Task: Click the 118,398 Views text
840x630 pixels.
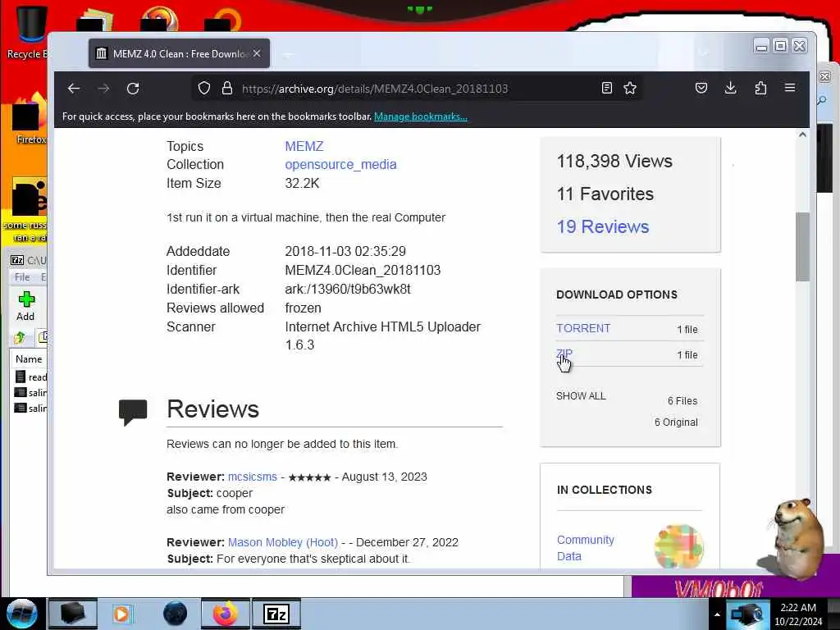Action: coord(614,162)
